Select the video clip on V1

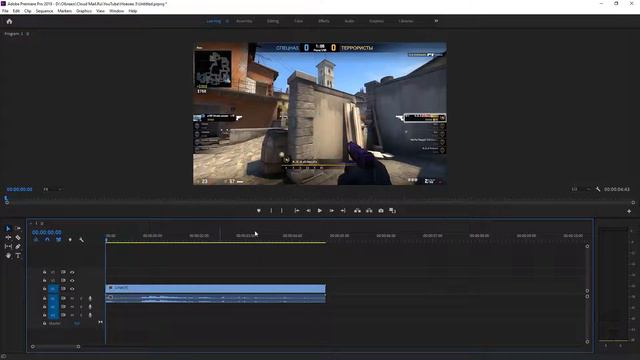[216, 289]
